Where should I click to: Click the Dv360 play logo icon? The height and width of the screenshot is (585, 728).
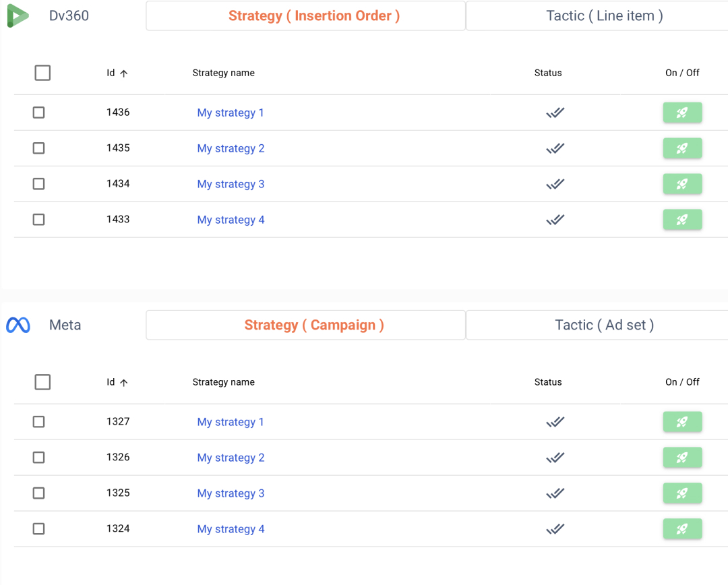click(18, 16)
